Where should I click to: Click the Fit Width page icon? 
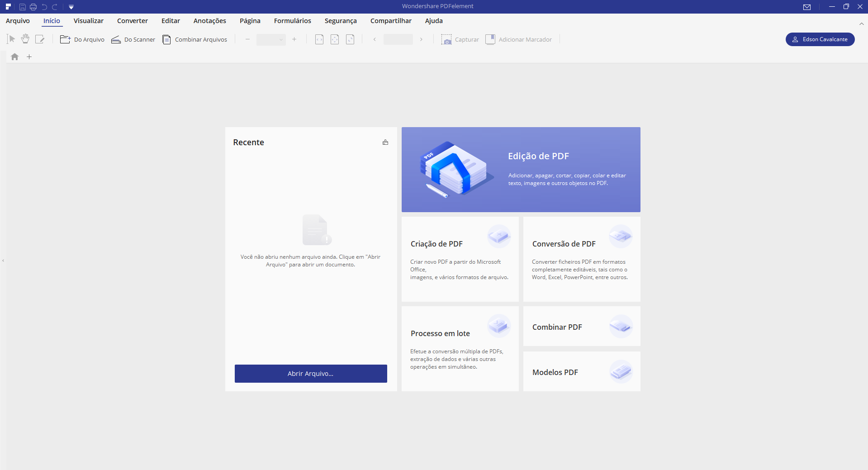pyautogui.click(x=319, y=39)
